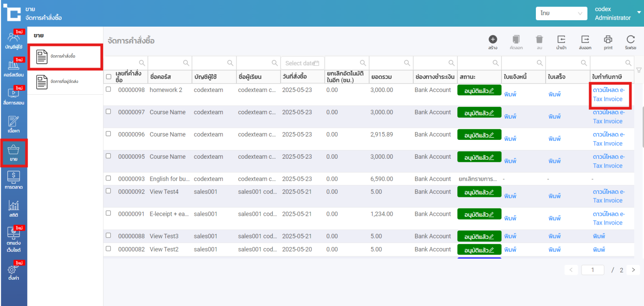Viewport: 644px width, 306px height.
Task: Click the print icon in toolbar
Action: coord(608,40)
